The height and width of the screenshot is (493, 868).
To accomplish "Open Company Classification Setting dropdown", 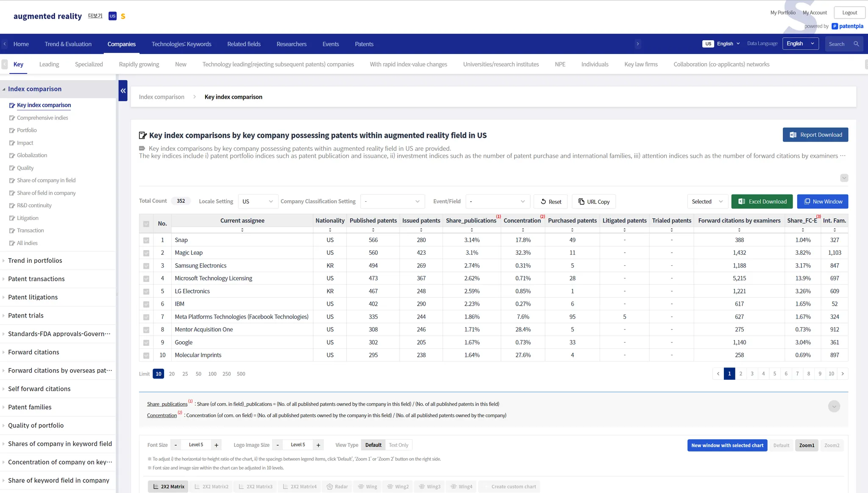I will [x=392, y=202].
